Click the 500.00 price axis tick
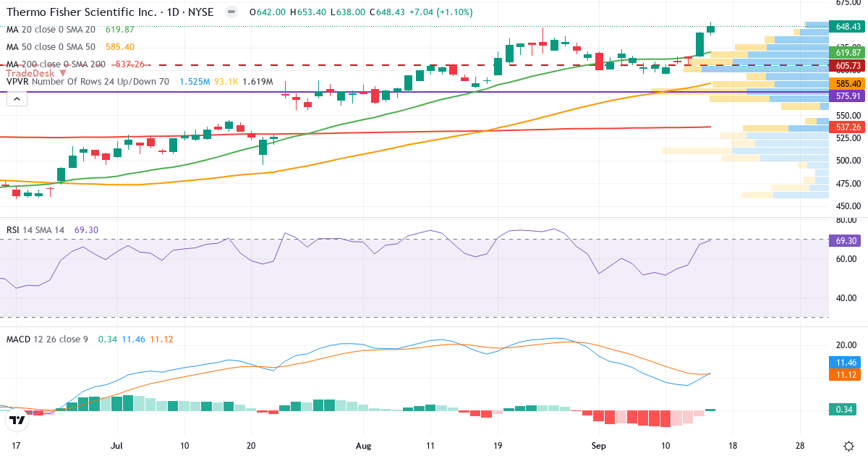 pyautogui.click(x=847, y=161)
